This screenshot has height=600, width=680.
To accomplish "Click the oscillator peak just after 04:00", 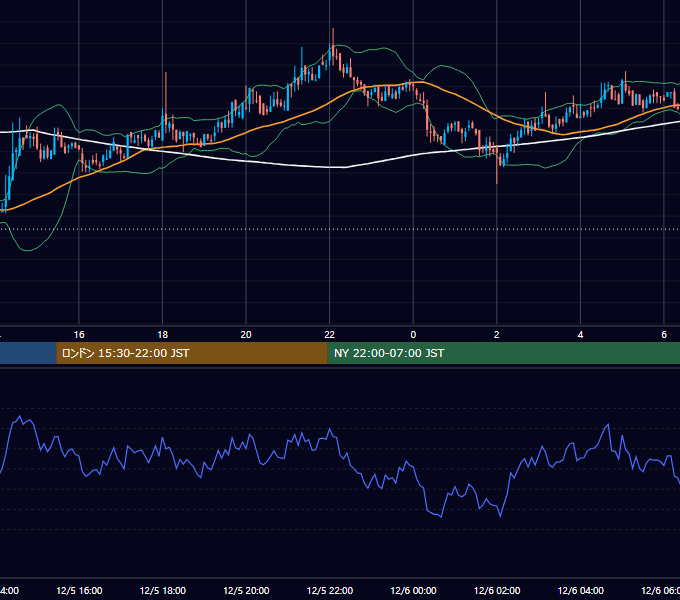I will click(608, 425).
